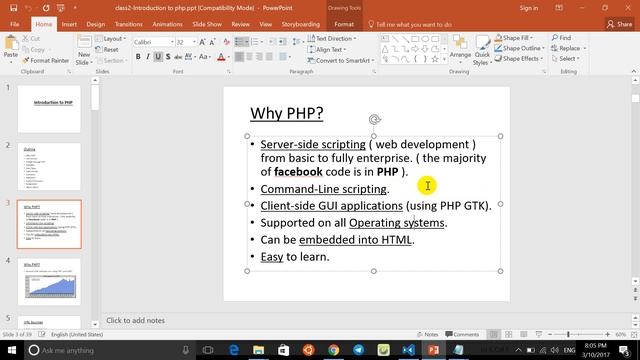Click the New Slide icon
The image size is (640, 360).
coord(84,42)
